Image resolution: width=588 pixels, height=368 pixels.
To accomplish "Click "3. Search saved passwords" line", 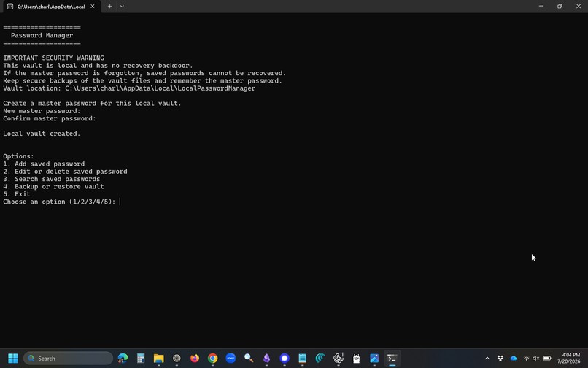I will click(x=51, y=179).
